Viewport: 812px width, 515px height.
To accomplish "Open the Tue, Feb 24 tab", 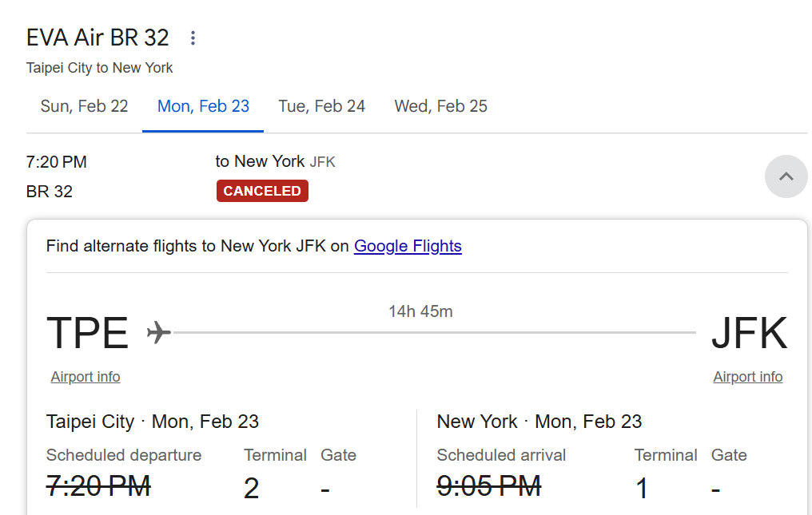I will 321,107.
